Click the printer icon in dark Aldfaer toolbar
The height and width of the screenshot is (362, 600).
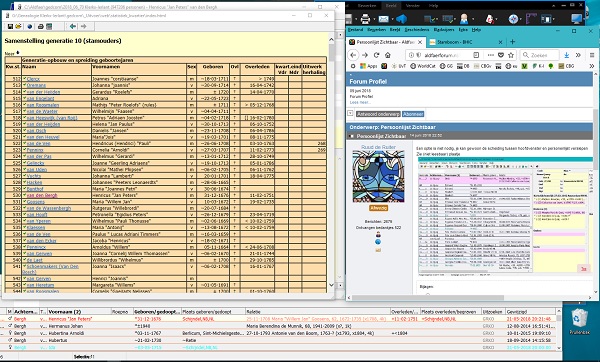tap(365, 18)
